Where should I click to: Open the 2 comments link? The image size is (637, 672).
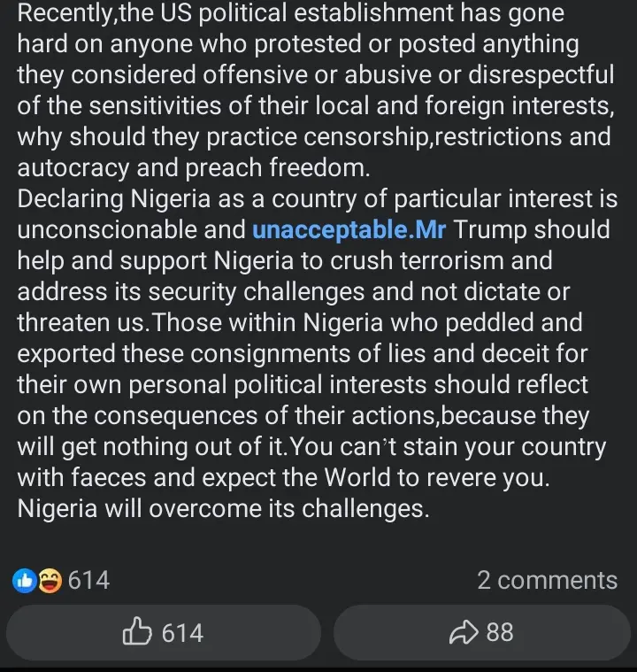[547, 581]
